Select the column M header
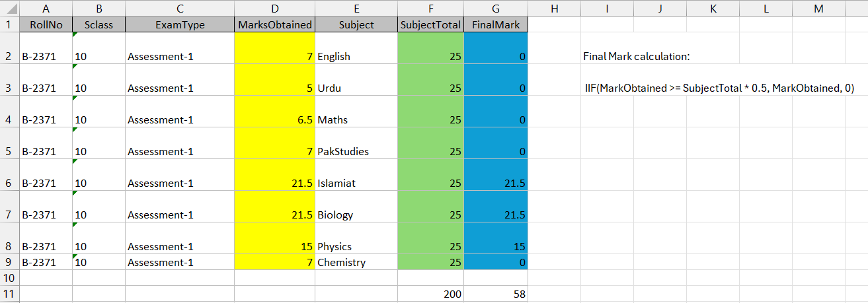This screenshot has width=868, height=303. tap(818, 9)
